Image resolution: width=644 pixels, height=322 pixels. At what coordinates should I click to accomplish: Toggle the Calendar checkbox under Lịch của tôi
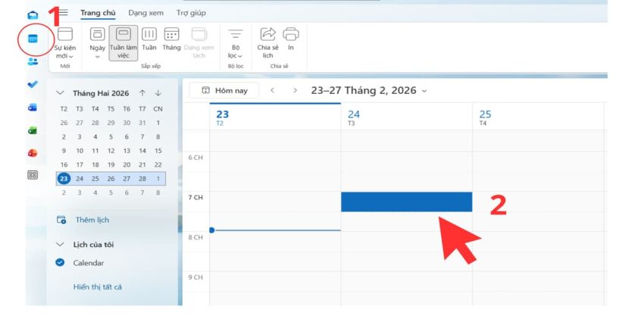(x=60, y=262)
